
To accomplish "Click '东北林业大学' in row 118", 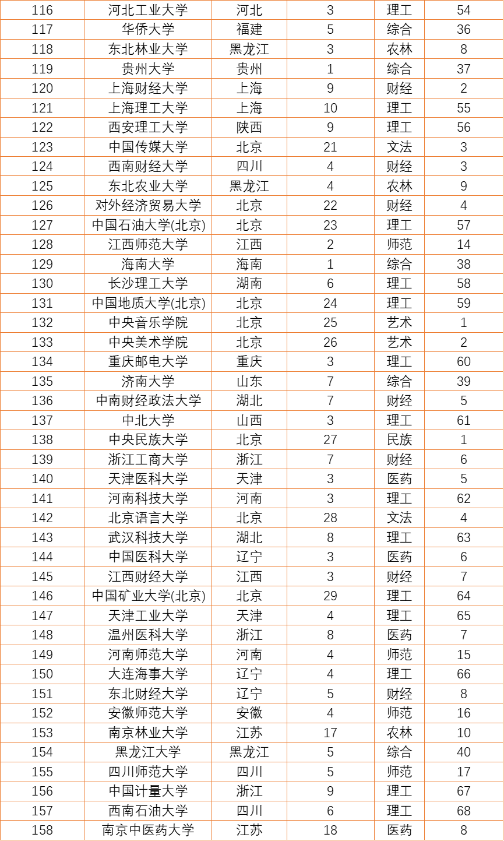I will [x=148, y=49].
